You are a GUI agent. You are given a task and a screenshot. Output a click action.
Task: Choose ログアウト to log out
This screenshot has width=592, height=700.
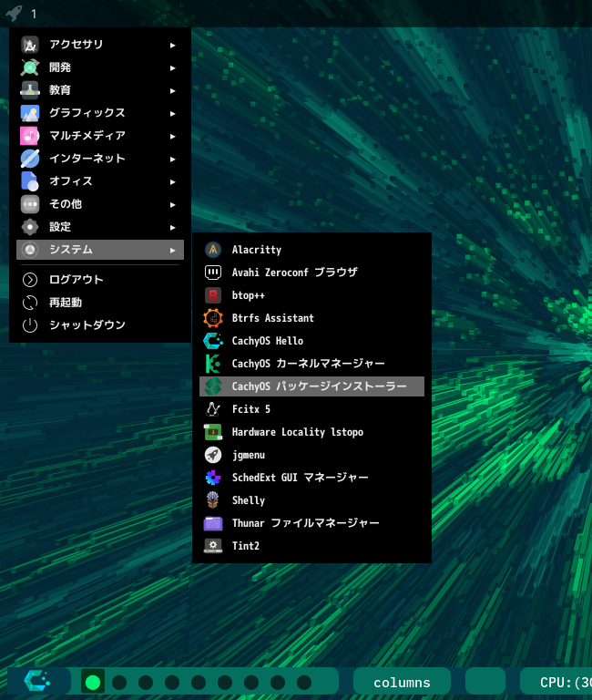coord(100,280)
